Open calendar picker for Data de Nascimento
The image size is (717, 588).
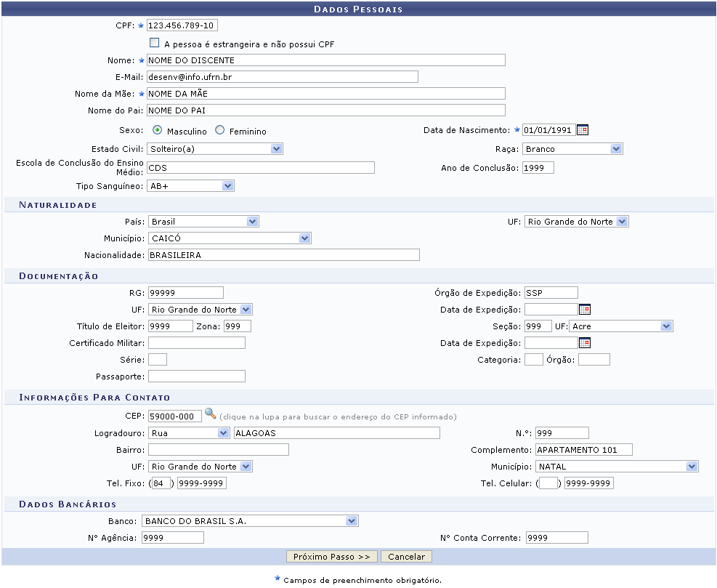[582, 130]
